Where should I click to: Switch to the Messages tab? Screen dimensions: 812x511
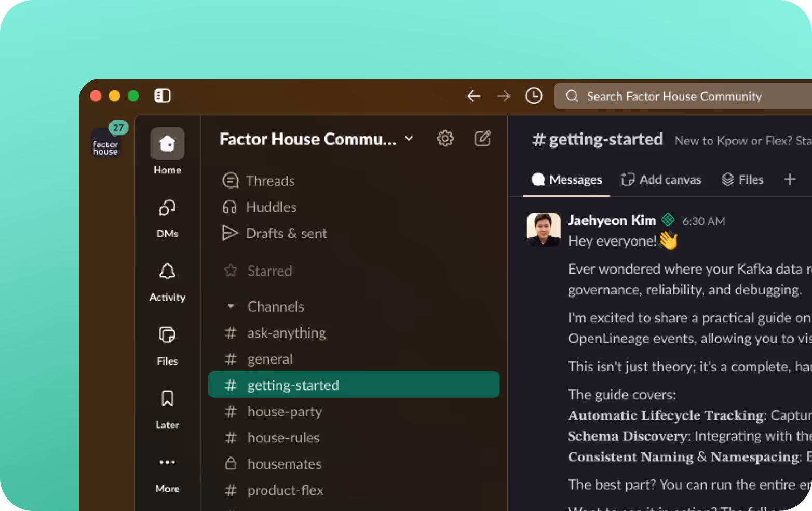click(566, 180)
